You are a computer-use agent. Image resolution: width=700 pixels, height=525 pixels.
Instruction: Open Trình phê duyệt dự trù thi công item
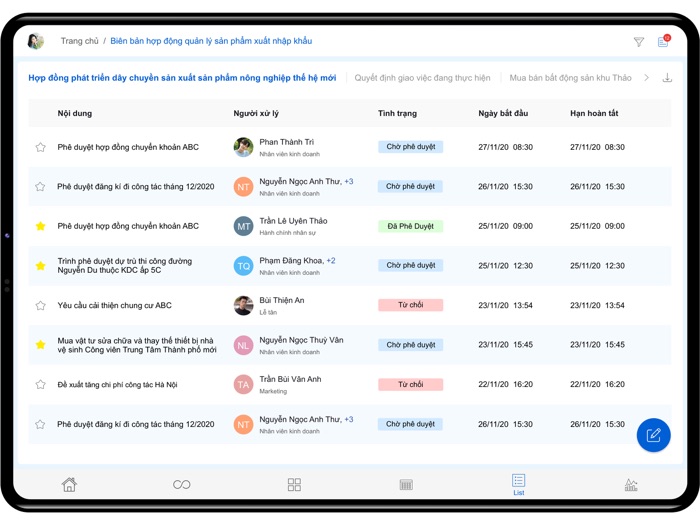click(x=125, y=266)
